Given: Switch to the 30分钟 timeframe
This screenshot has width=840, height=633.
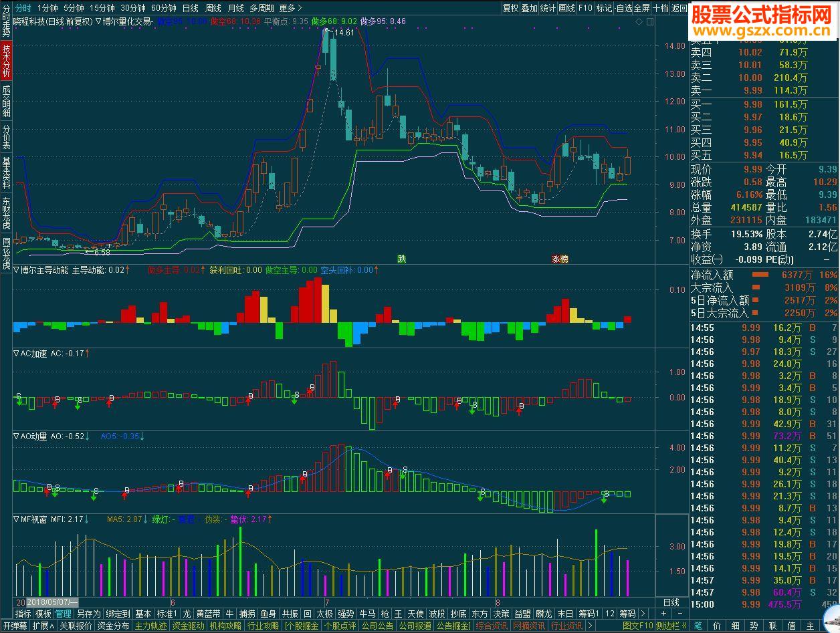Looking at the screenshot, I should [134, 8].
